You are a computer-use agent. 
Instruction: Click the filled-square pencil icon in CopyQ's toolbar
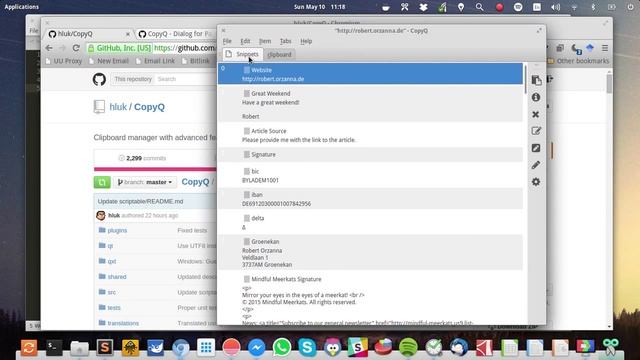(536, 148)
